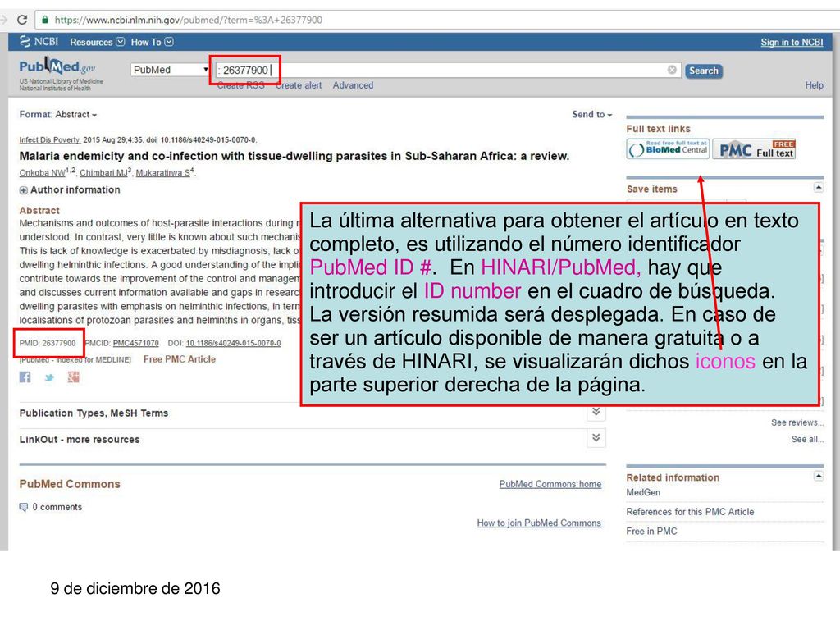Click the Full text links heading
This screenshot has height=630, width=840.
tap(659, 129)
